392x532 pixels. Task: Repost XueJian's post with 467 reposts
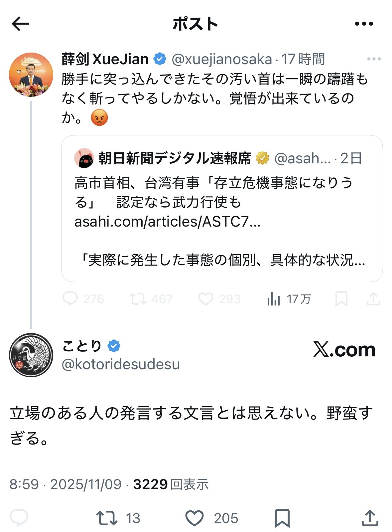tap(138, 299)
